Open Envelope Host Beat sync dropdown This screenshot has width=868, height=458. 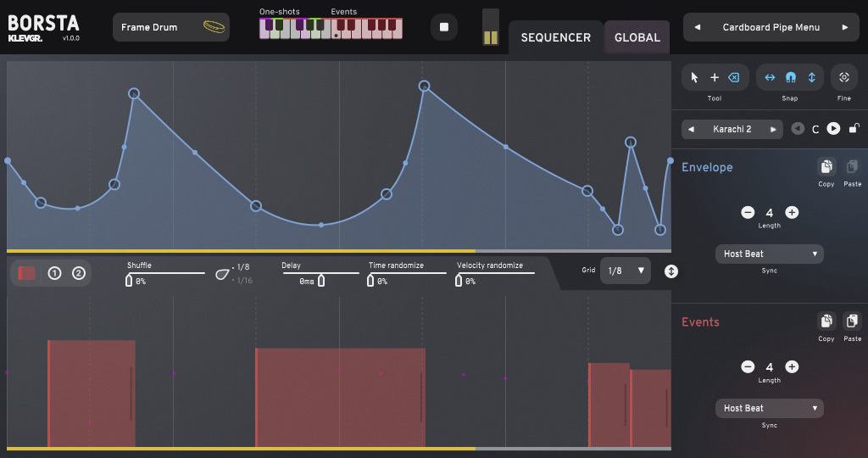click(770, 254)
